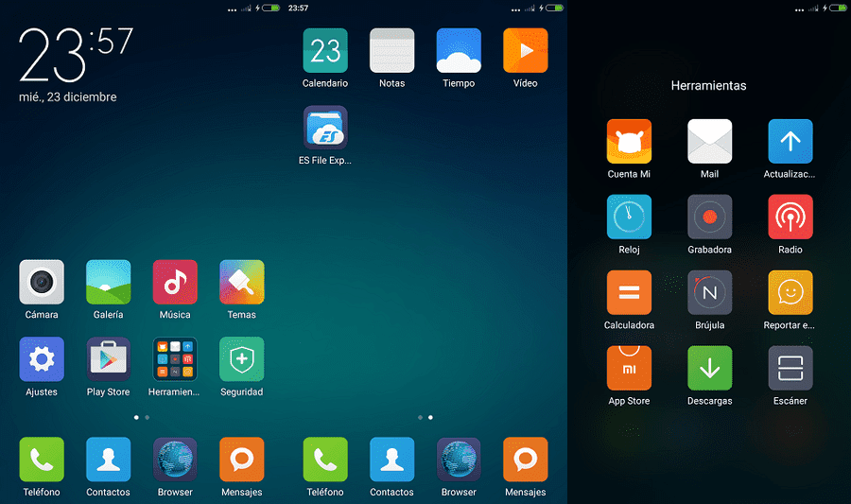This screenshot has height=504, width=851.
Task: Open the Seguridad app
Action: 241,359
